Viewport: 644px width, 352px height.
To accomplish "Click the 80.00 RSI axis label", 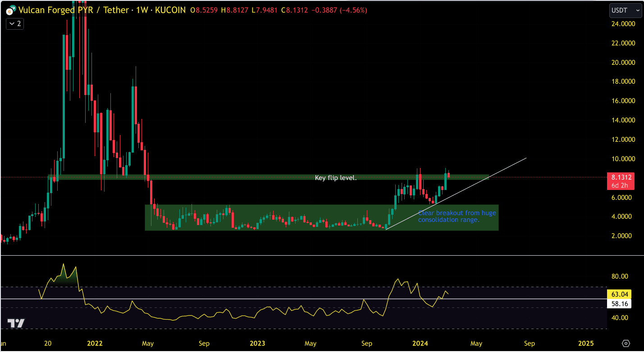I will tap(620, 276).
